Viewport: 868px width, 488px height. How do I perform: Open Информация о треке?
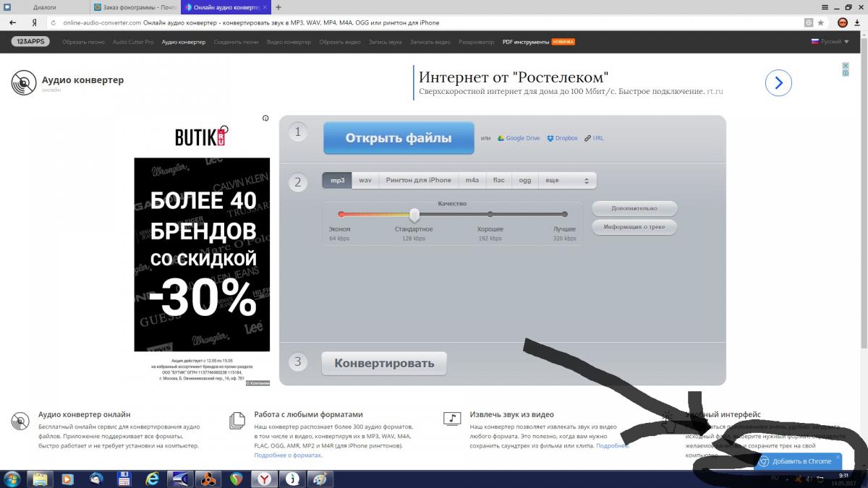click(634, 227)
